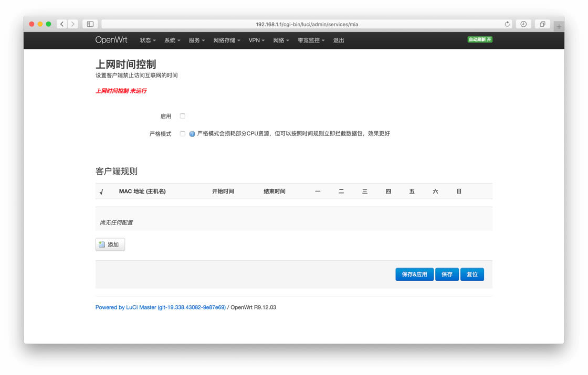Toggle the browser sidebar icon
Screen dimensions: 588x375
[x=89, y=24]
